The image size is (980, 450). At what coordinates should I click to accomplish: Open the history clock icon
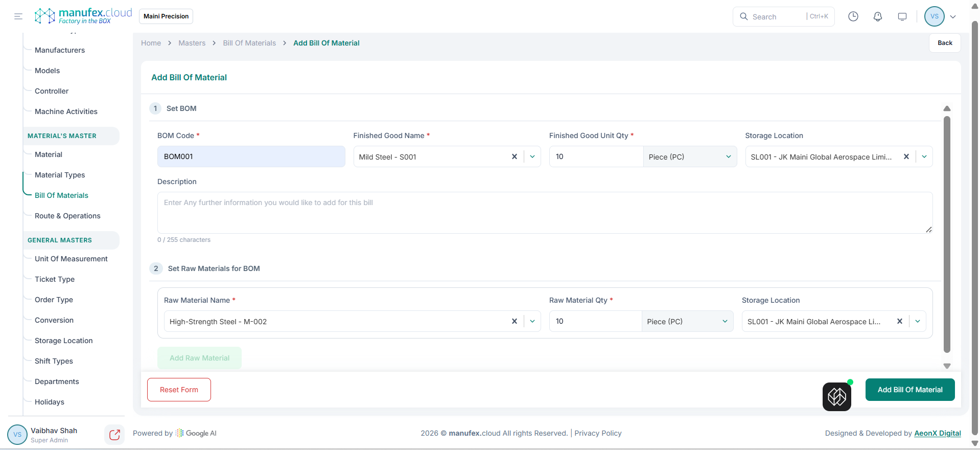853,16
